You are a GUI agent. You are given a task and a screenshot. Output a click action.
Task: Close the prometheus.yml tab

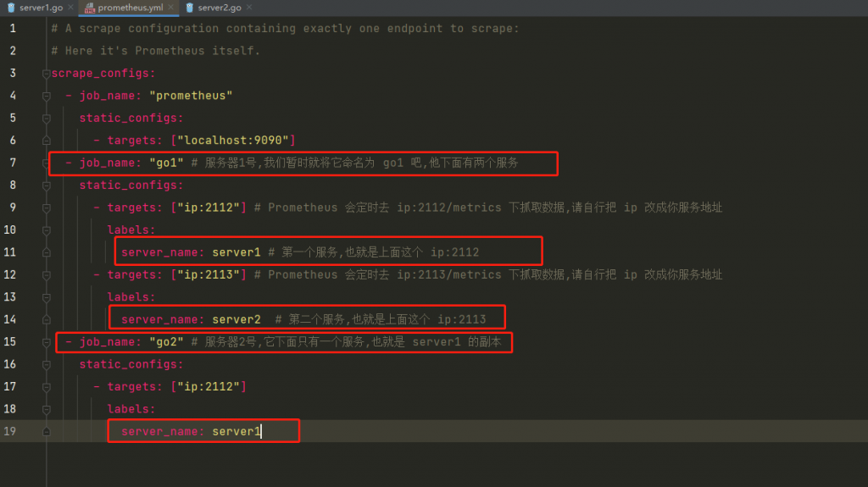(171, 7)
